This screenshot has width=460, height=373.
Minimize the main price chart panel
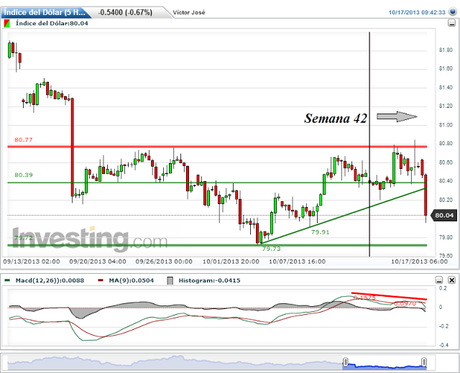[x=452, y=23]
